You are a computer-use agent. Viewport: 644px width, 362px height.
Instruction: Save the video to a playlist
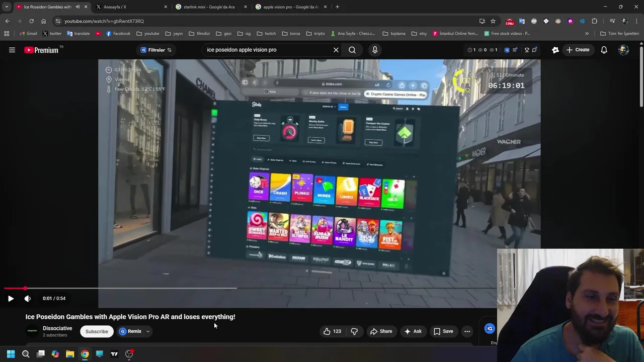point(443,331)
